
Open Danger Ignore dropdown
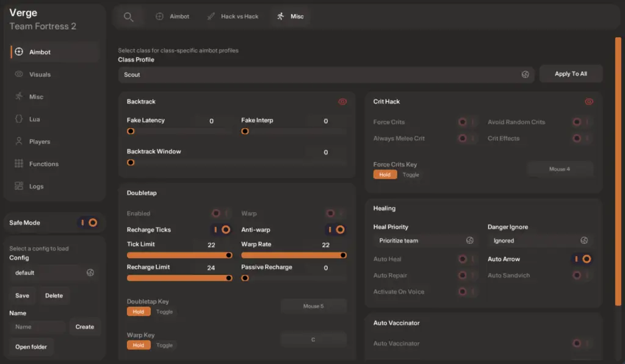540,241
